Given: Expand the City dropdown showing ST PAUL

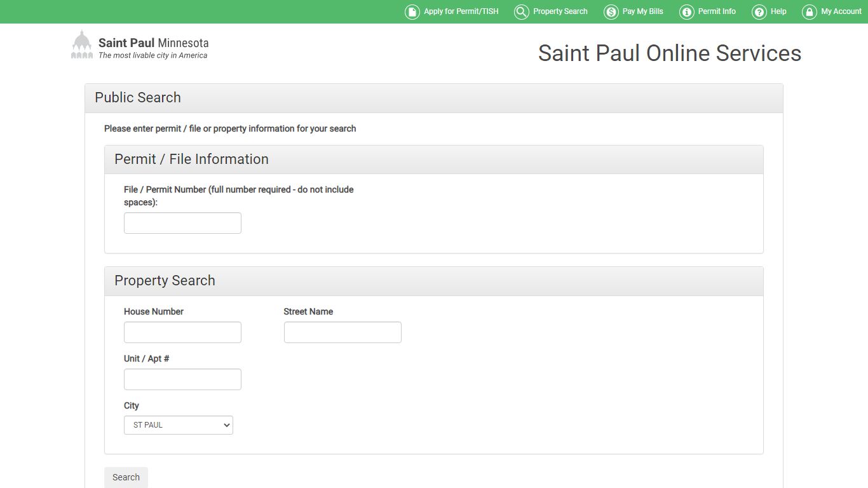Looking at the screenshot, I should [179, 425].
